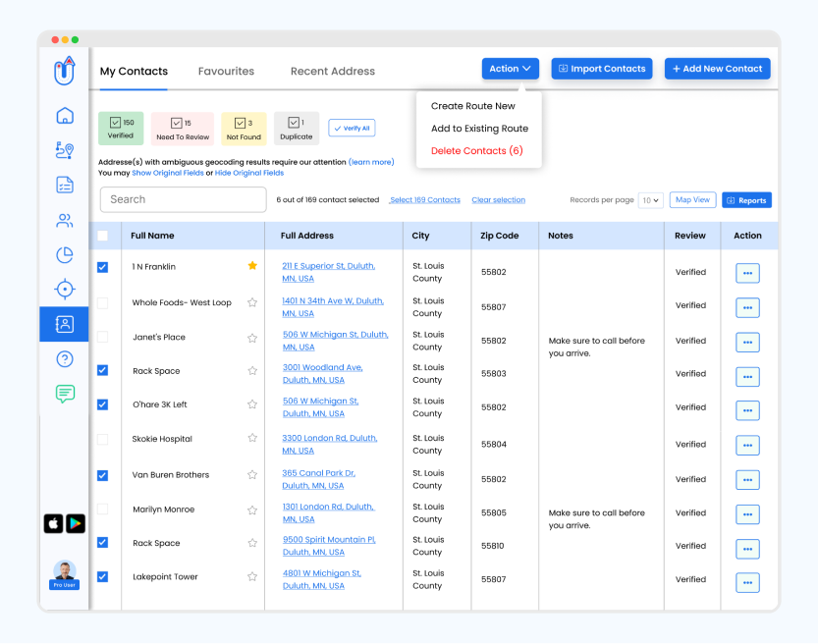Screen dimensions: 818x644
Task: Open the green chat message icon
Action: [65, 394]
